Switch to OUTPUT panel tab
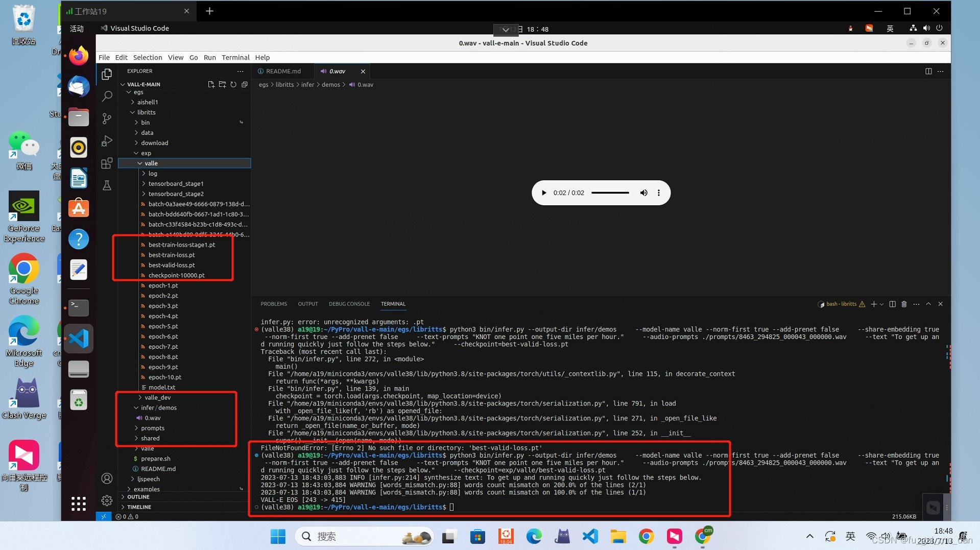980x550 pixels. coord(308,304)
